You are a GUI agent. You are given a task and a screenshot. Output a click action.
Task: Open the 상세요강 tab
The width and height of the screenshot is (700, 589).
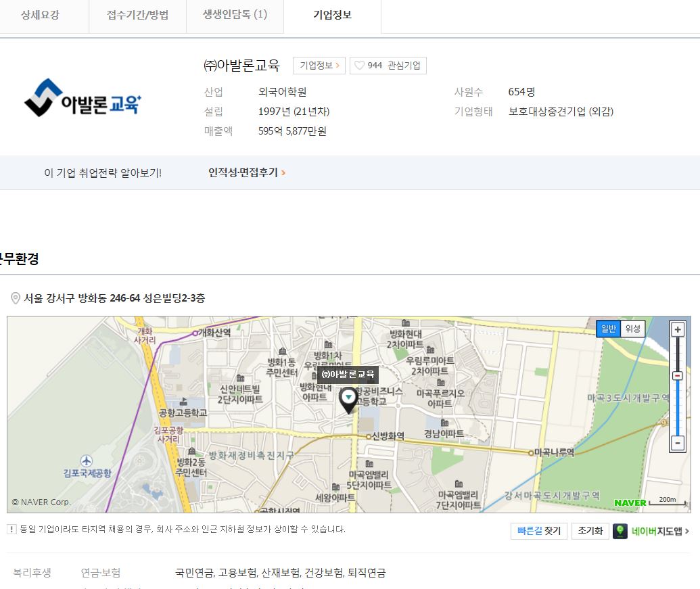(x=40, y=15)
